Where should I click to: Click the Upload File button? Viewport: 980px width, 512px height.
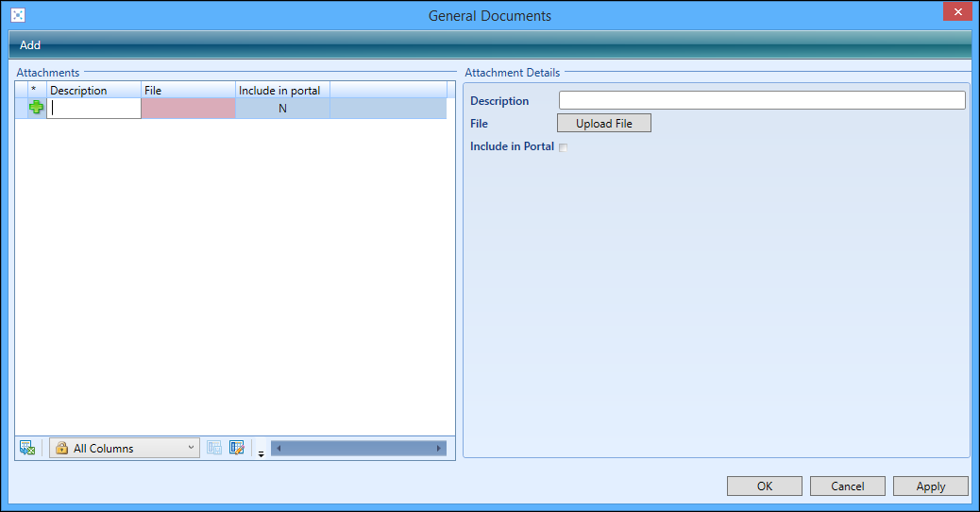point(603,123)
